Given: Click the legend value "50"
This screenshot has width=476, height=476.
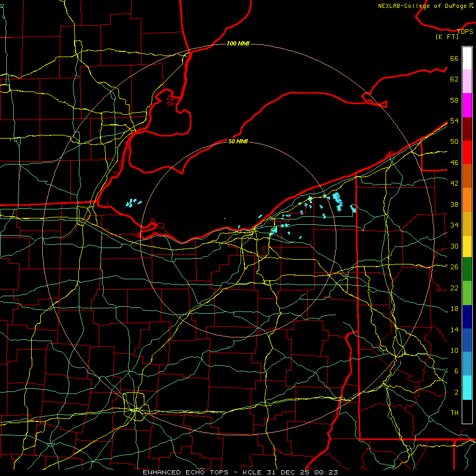Looking at the screenshot, I should [x=454, y=142].
